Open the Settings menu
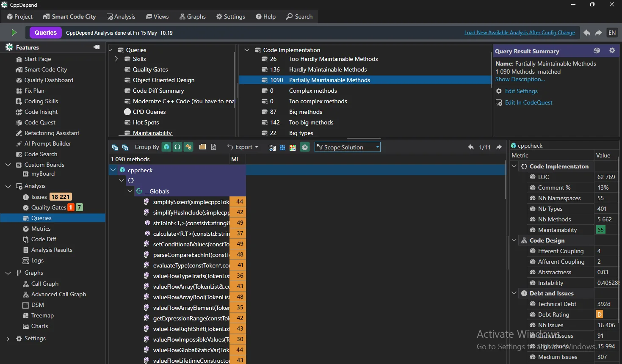622x364 pixels. tap(230, 17)
